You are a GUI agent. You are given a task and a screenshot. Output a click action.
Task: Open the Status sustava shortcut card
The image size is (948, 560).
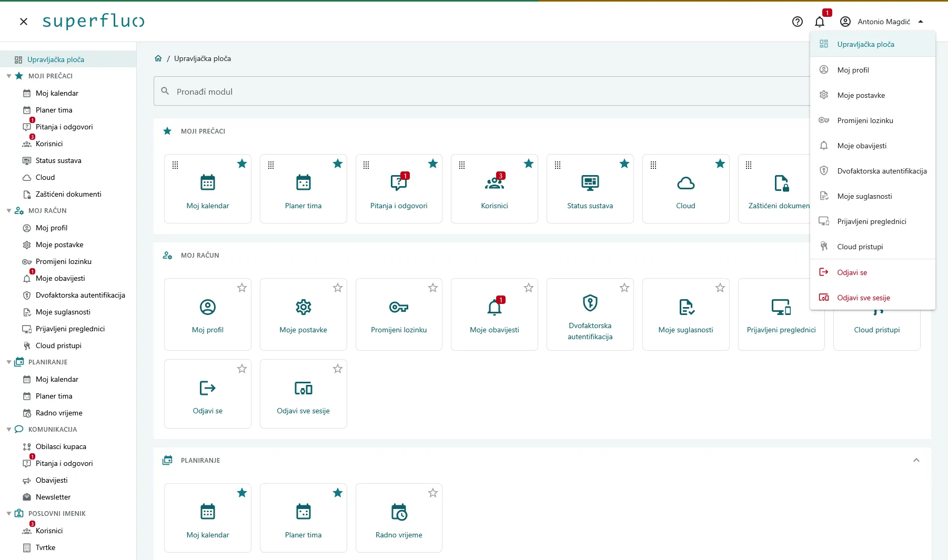pyautogui.click(x=590, y=189)
